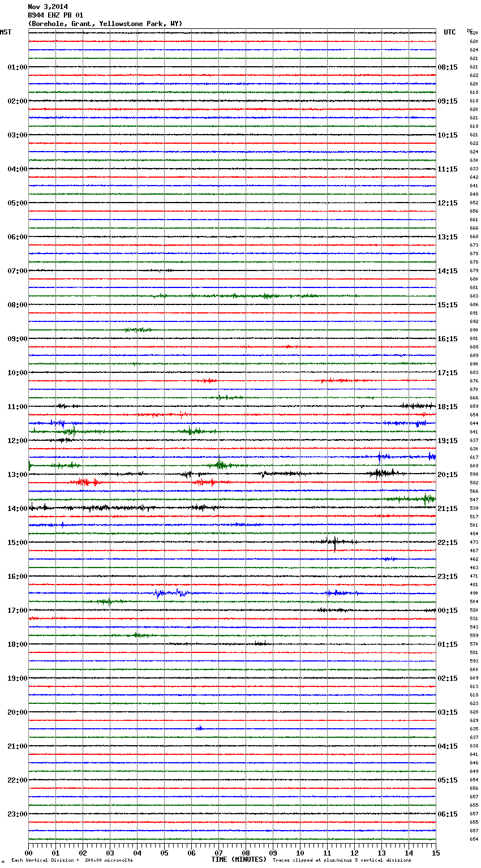Select the 20:00 MST row label

18,712
